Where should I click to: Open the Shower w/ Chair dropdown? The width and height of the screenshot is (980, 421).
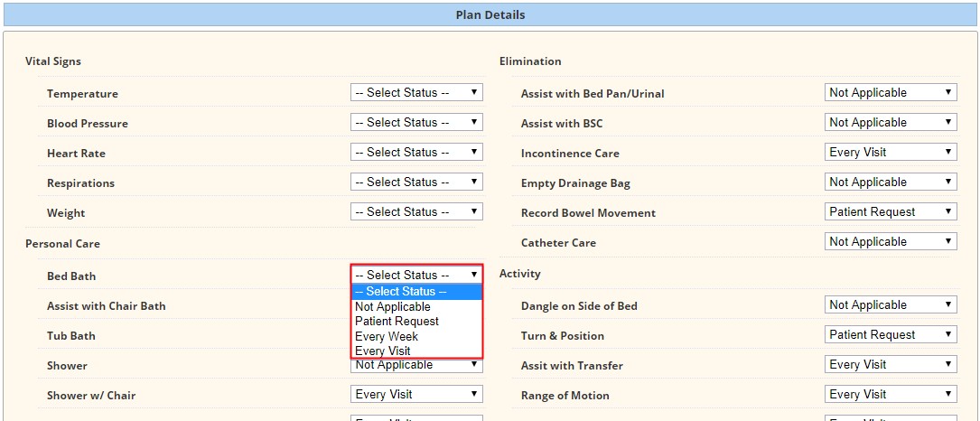(x=416, y=395)
